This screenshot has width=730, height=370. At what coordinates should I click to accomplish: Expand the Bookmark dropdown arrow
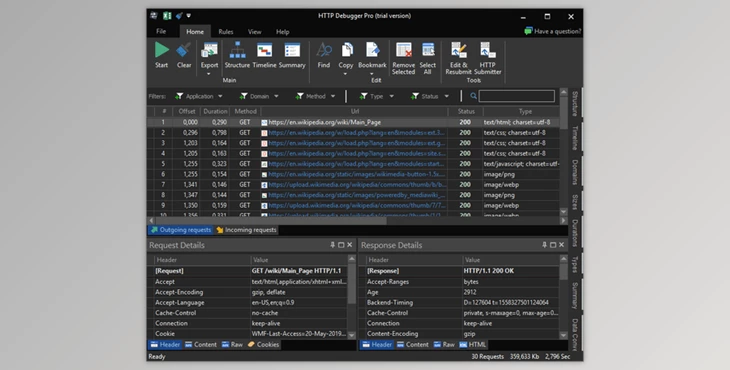tap(372, 74)
